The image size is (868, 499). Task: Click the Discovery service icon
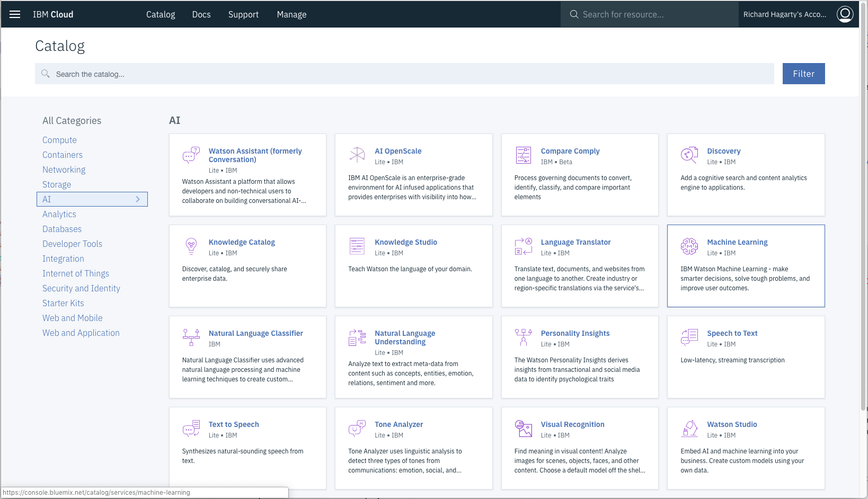pyautogui.click(x=689, y=155)
